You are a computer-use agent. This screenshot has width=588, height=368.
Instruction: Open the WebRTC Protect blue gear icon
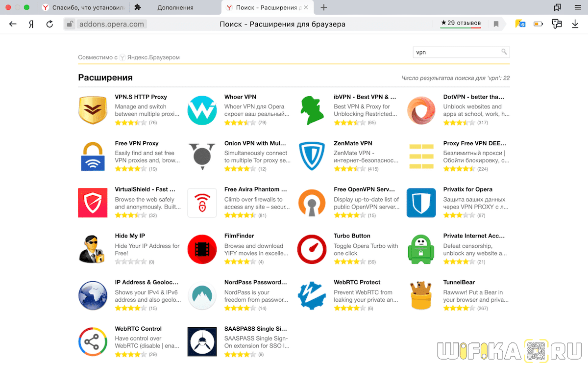click(311, 295)
